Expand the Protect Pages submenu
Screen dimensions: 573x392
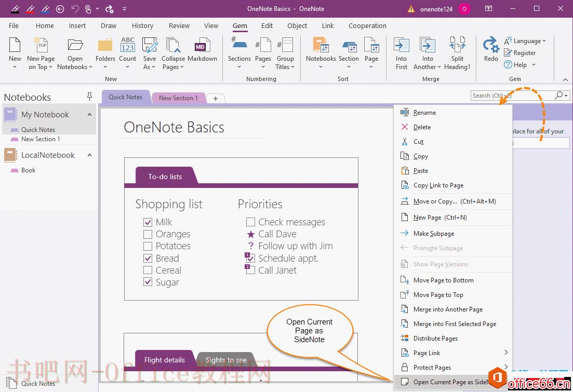[x=506, y=367]
